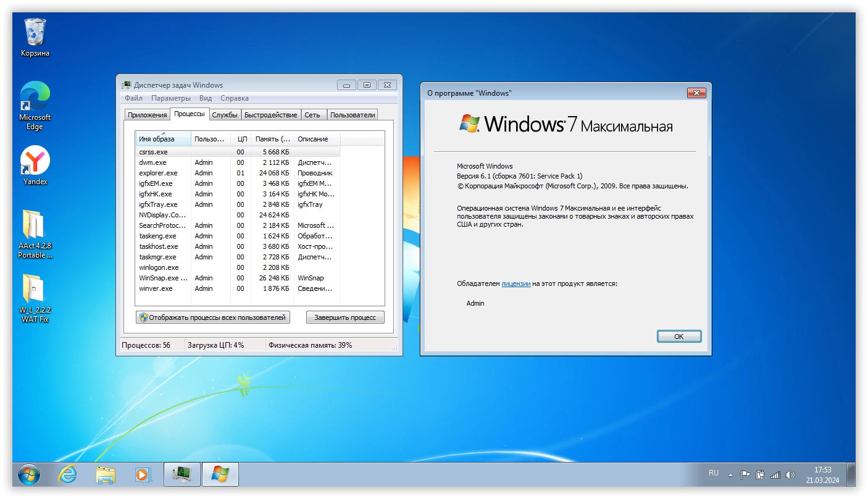The width and height of the screenshot is (868, 499).
Task: Open Windows Media Player from the taskbar
Action: point(143,474)
